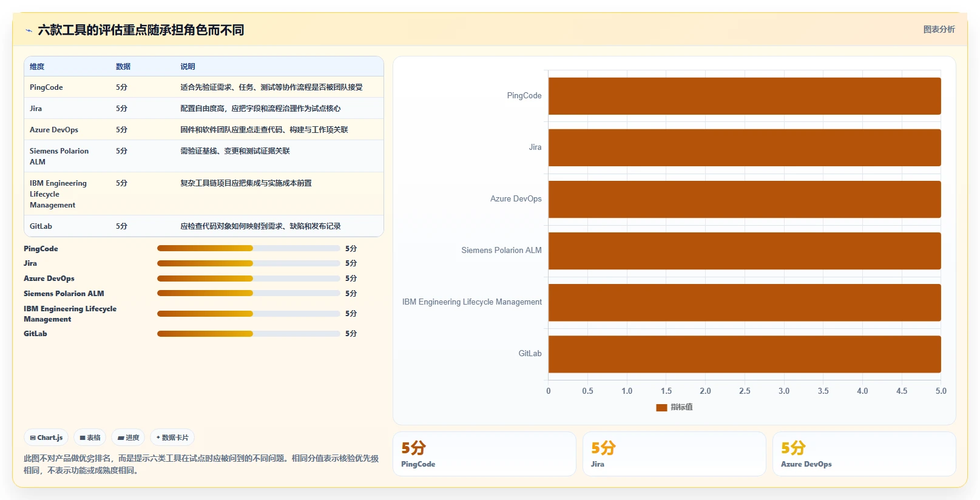Screen dimensions: 980x500
Task: Select the Siemens Polarion ALM progress bar
Action: point(249,293)
